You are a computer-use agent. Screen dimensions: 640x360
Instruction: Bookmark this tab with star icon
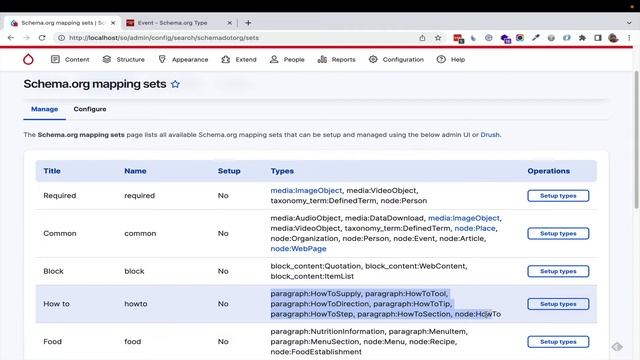(438, 38)
